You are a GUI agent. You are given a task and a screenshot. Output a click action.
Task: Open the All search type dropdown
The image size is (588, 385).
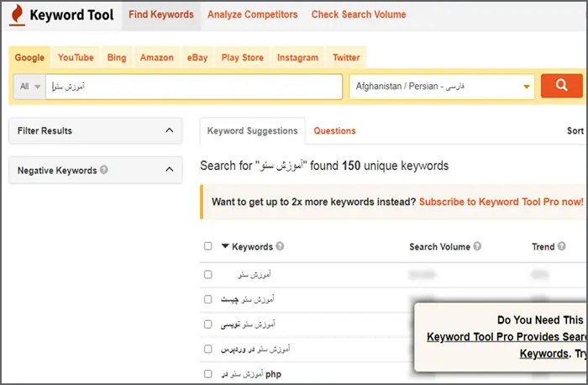[29, 87]
